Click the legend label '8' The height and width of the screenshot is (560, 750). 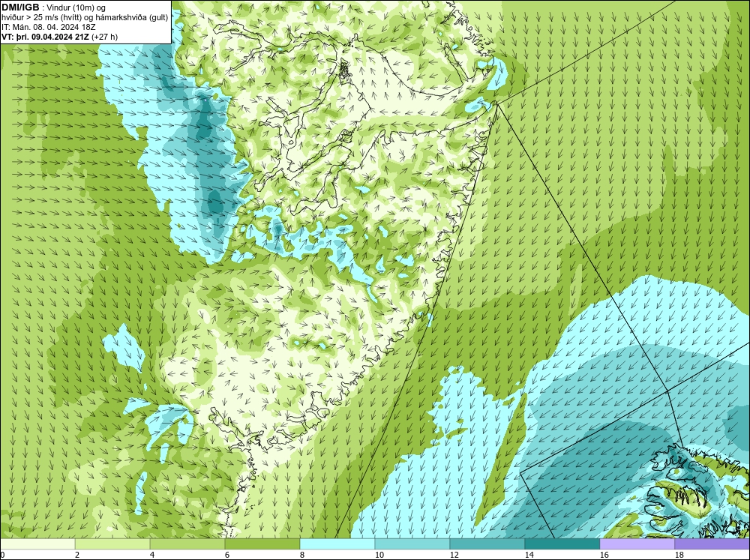[x=301, y=555]
